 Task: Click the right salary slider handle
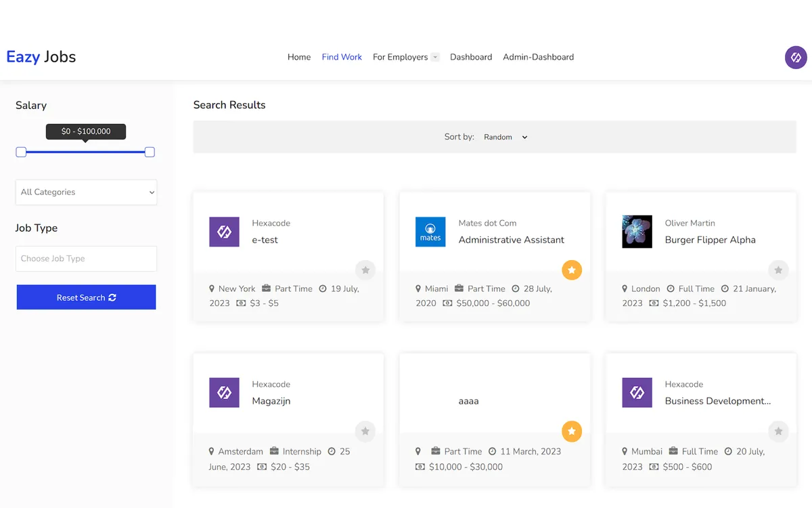click(150, 152)
